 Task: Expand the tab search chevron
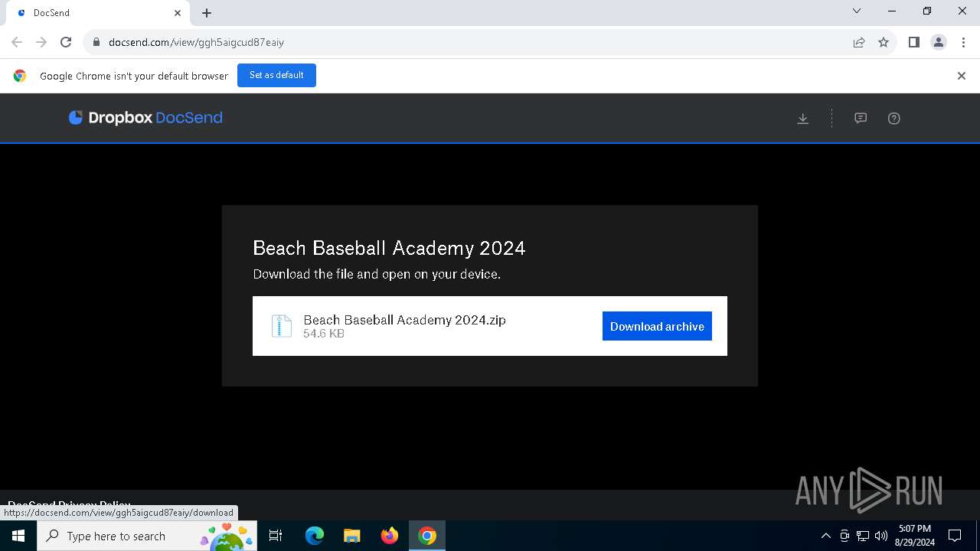coord(857,11)
